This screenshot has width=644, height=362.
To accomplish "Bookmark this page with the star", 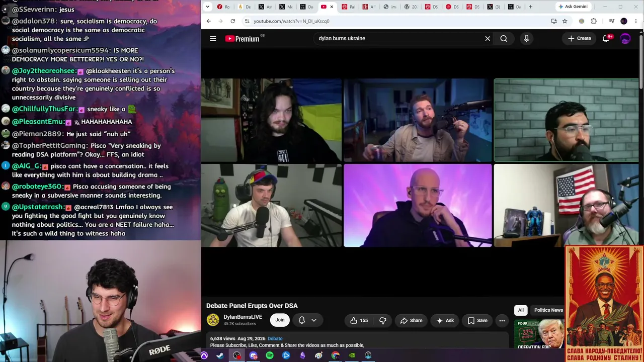I will click(x=565, y=21).
